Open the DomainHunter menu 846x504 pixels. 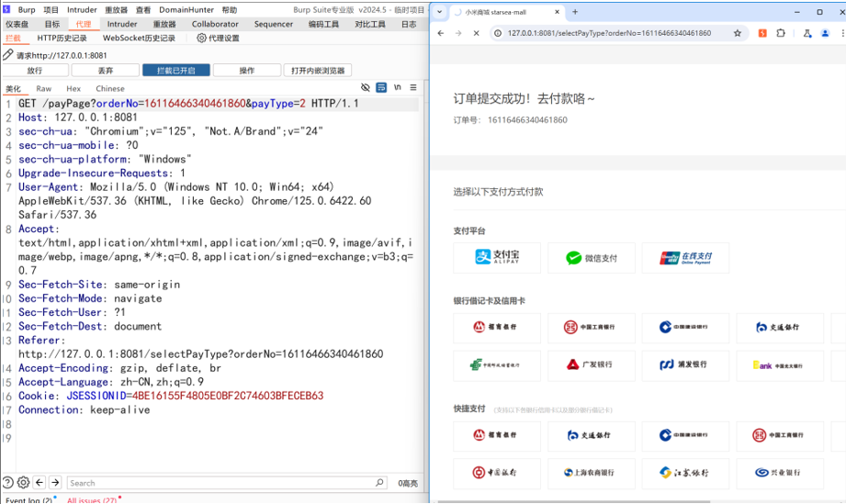tap(186, 10)
